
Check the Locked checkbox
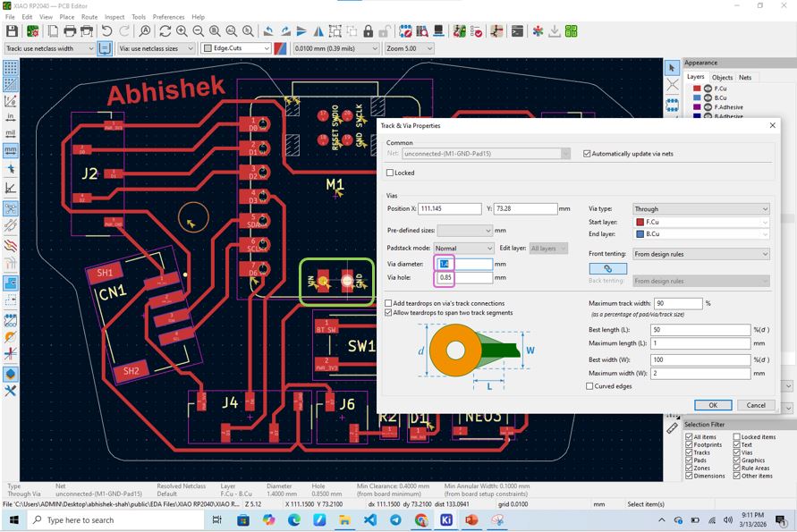pyautogui.click(x=390, y=173)
